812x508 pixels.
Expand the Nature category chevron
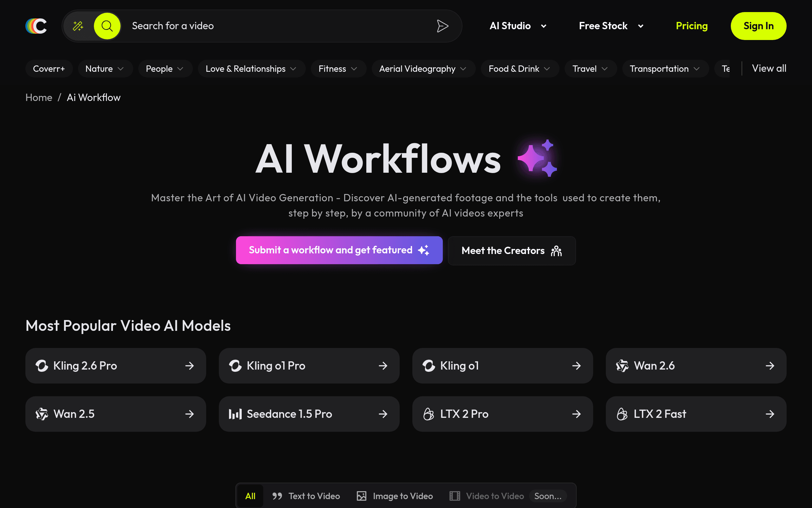(x=121, y=69)
